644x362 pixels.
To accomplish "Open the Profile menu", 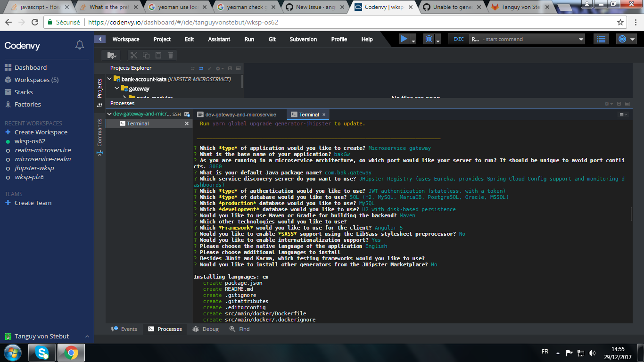I will 339,39.
